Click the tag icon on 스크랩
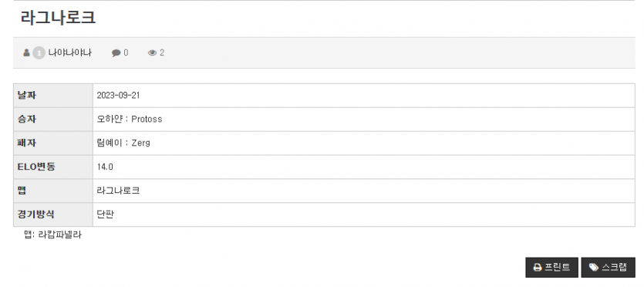Screen dimensions: 644x287 [593, 268]
